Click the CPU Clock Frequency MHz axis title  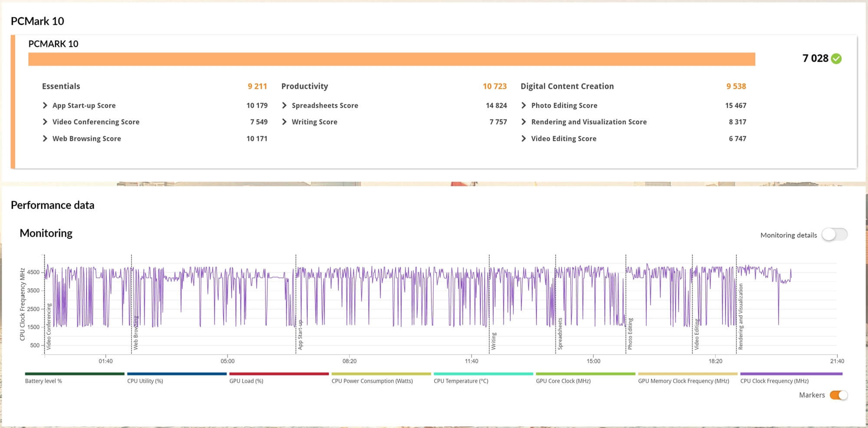tap(23, 304)
